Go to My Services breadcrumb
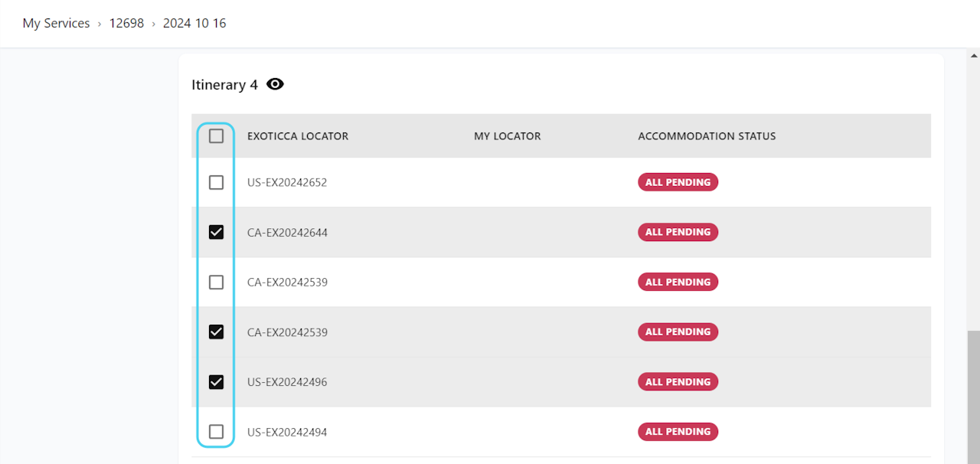The image size is (980, 464). point(56,23)
